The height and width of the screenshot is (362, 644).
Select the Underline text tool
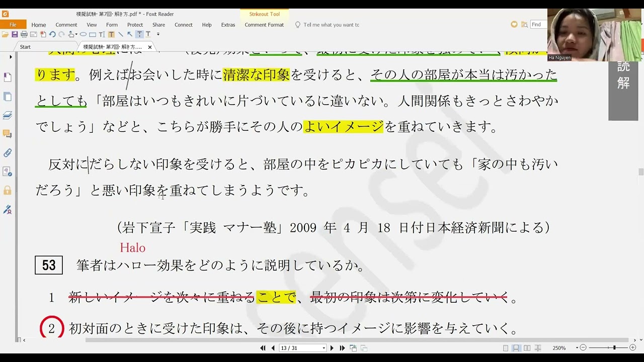[x=148, y=34]
